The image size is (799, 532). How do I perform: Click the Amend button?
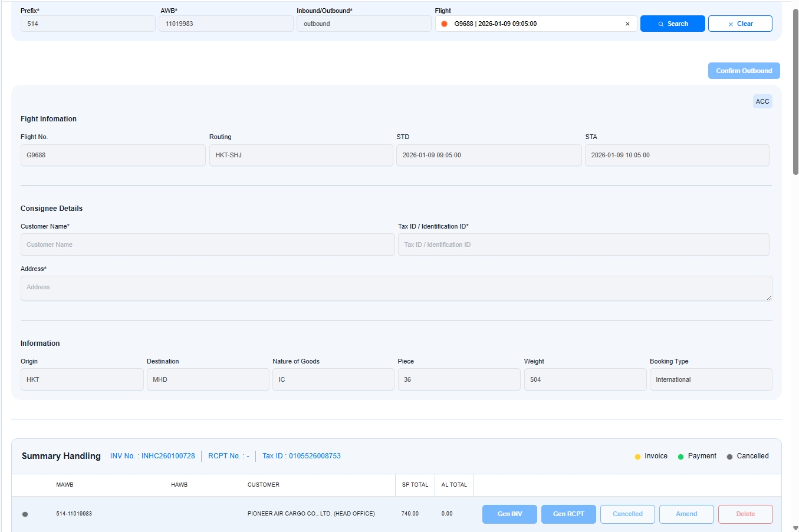pyautogui.click(x=686, y=514)
